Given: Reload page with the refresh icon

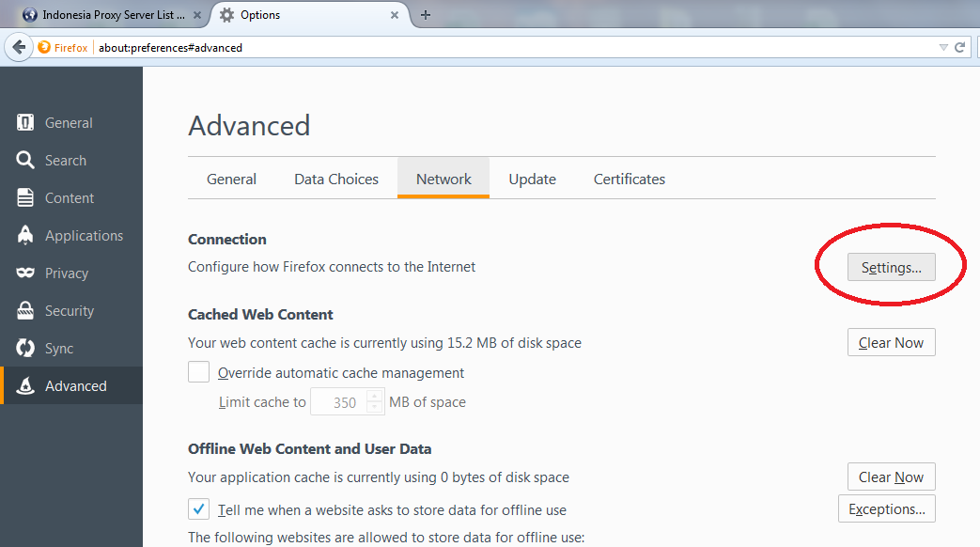Looking at the screenshot, I should (960, 47).
